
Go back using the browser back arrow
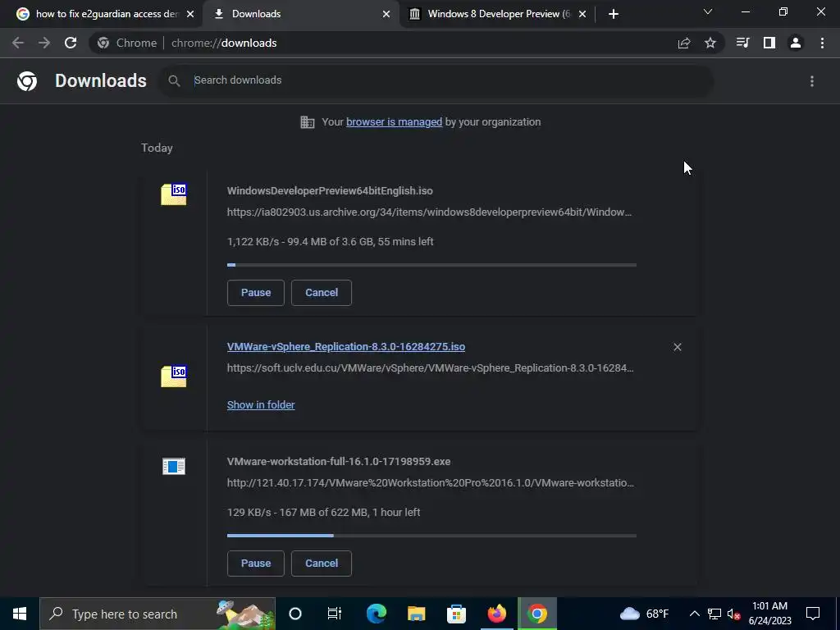point(18,43)
